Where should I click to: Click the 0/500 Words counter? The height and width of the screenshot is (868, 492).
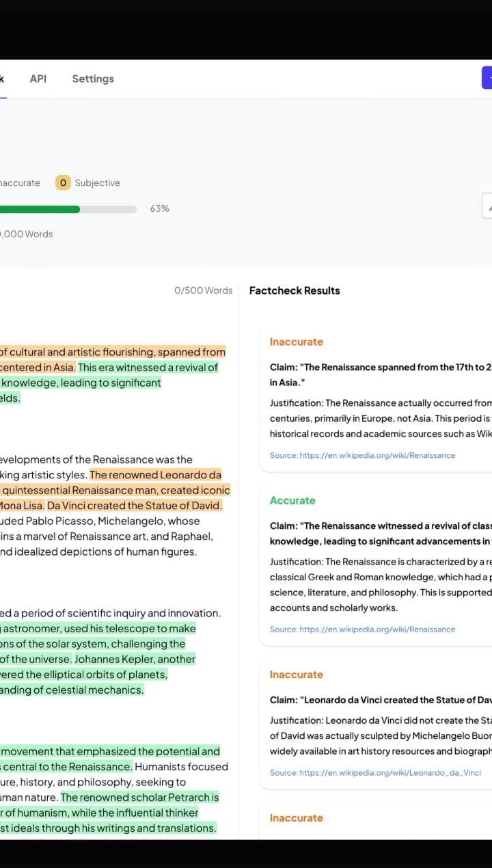tap(203, 290)
